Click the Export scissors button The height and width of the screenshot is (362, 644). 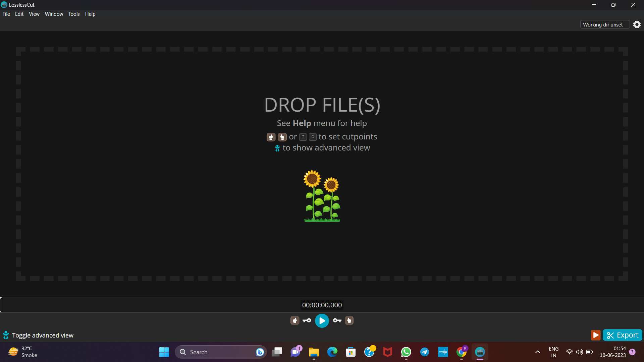click(x=622, y=335)
